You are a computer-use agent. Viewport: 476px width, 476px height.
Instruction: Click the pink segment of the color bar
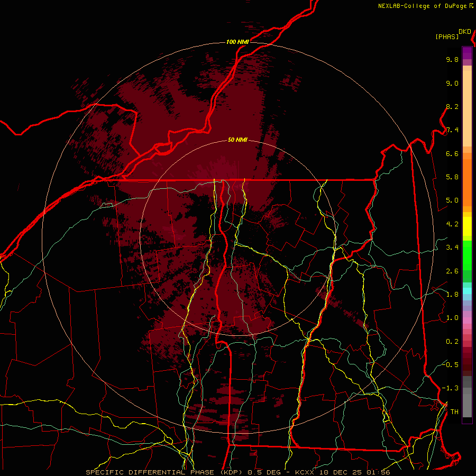coord(467,321)
